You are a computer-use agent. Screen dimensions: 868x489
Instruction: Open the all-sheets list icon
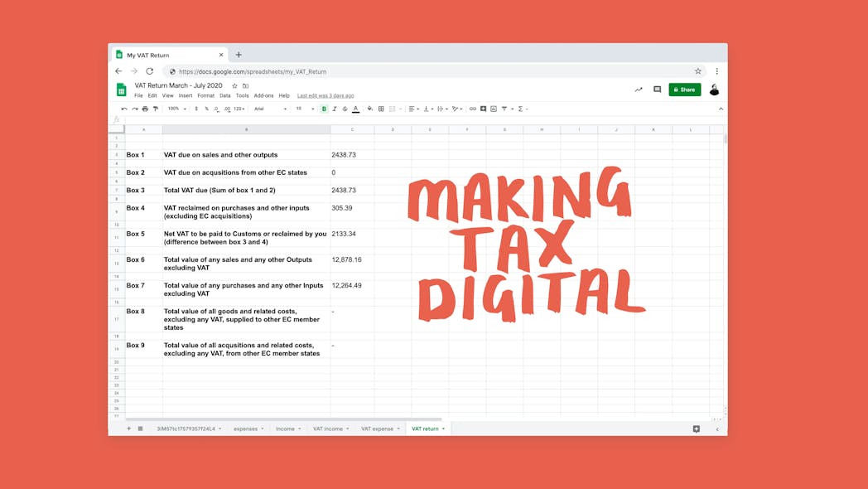click(140, 428)
